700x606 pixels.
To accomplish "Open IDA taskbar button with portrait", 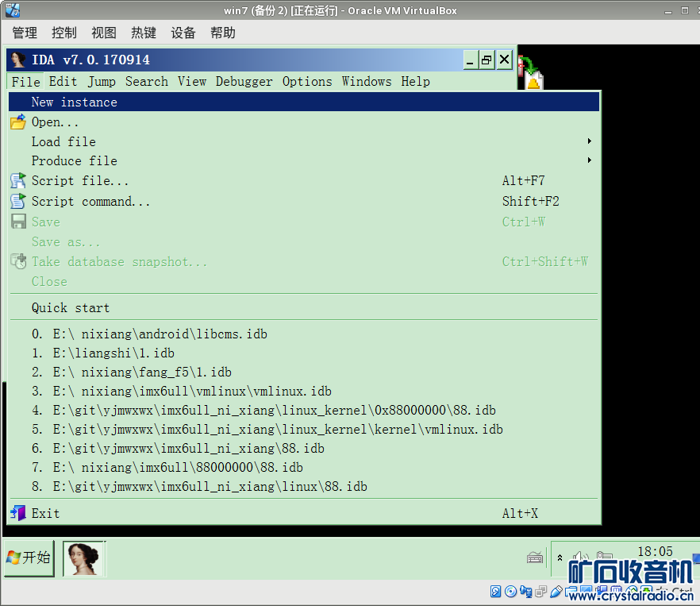I will [84, 558].
